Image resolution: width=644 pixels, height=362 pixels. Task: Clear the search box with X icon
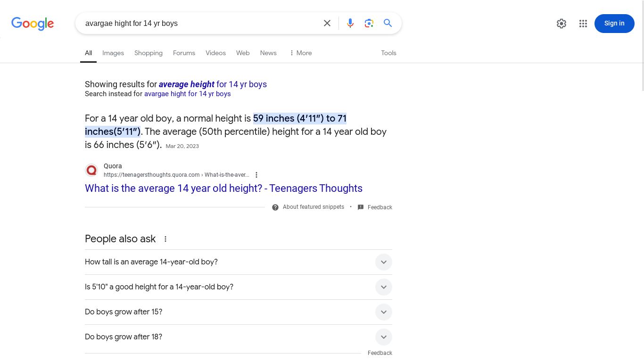click(x=327, y=23)
